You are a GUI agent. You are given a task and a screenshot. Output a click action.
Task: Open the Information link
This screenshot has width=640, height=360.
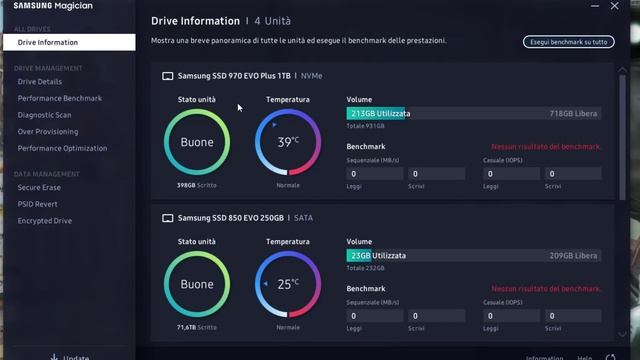544,358
